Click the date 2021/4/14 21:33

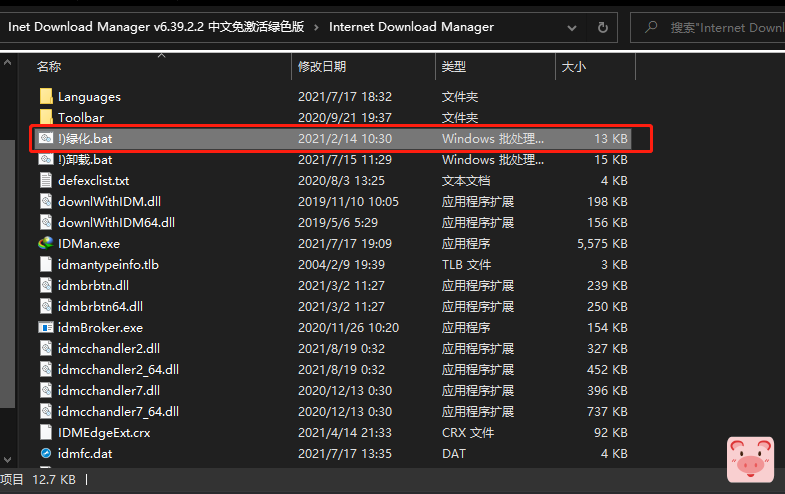pos(345,433)
